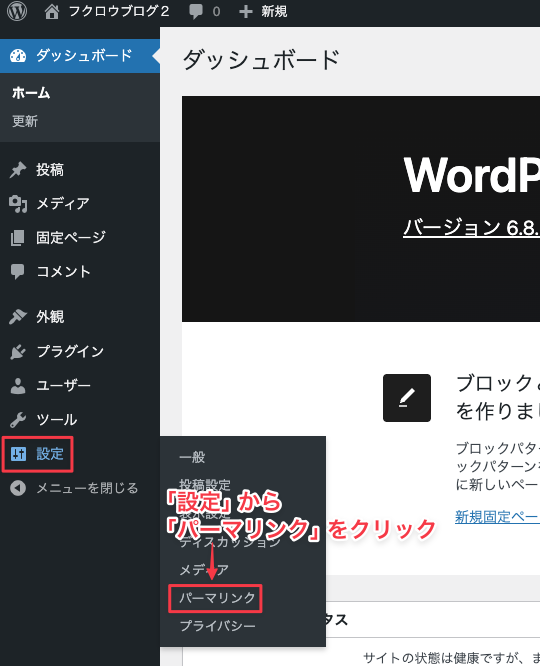Collapse the sidebar with メニューを閉じる
540x666 pixels.
[87, 488]
